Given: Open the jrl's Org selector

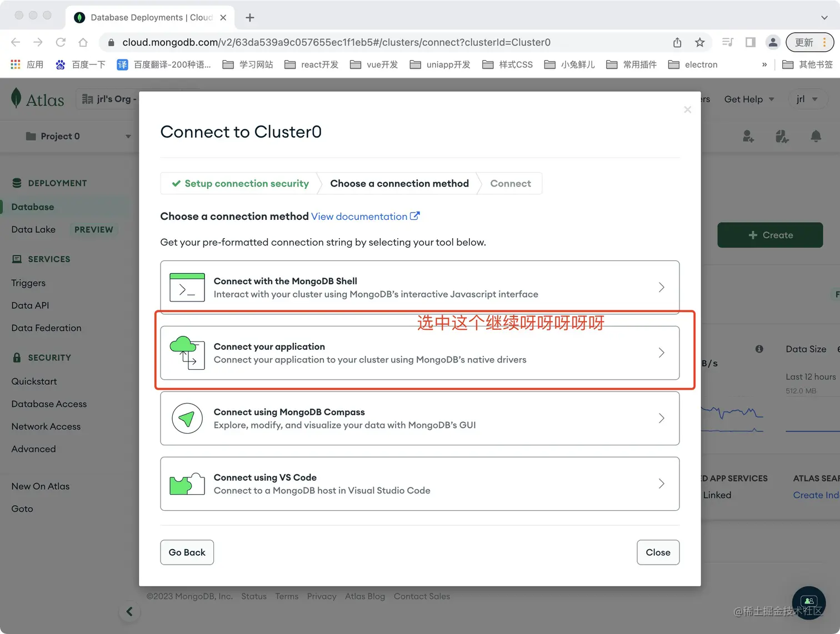Looking at the screenshot, I should click(x=108, y=99).
